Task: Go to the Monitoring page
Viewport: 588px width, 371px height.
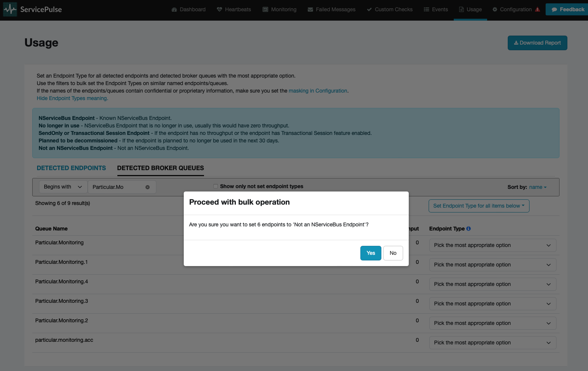Action: (279, 9)
